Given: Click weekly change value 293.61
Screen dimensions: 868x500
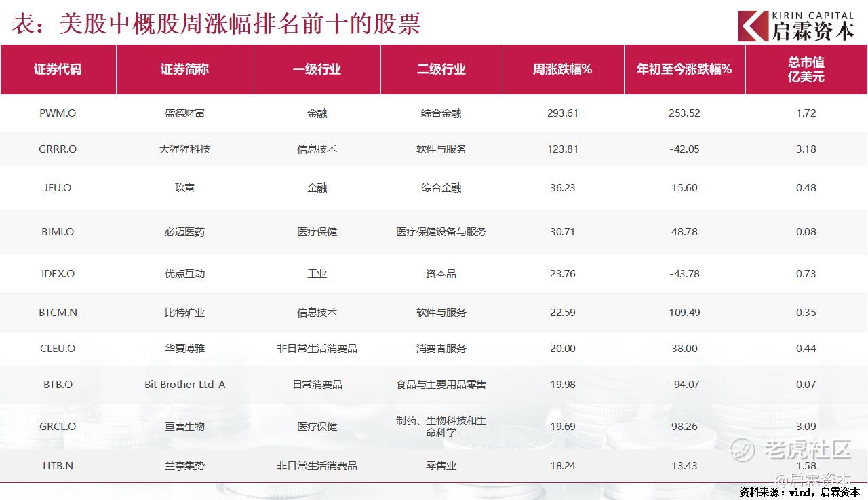Looking at the screenshot, I should [x=563, y=113].
